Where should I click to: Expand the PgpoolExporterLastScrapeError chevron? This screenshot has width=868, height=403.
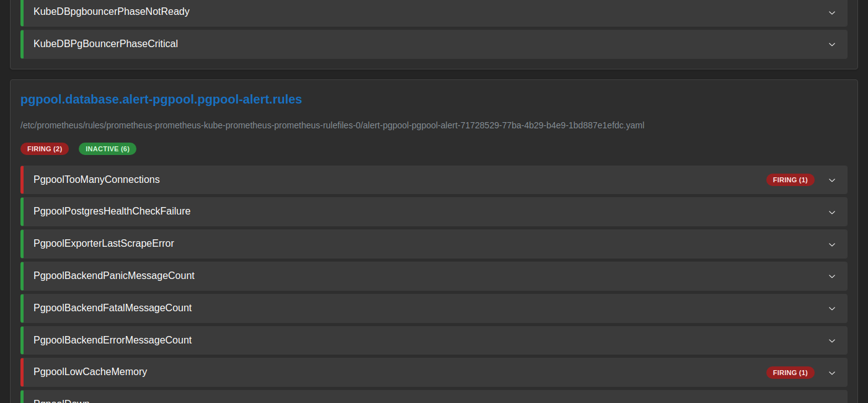[x=832, y=244]
